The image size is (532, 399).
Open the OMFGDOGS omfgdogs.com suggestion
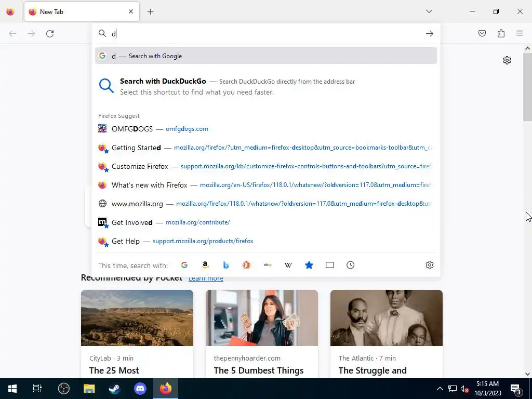coord(266,129)
